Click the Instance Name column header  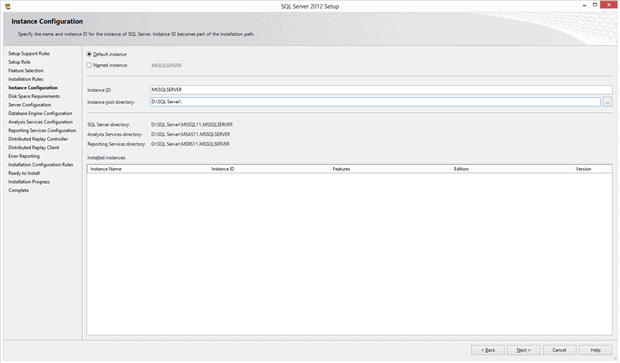tap(148, 169)
